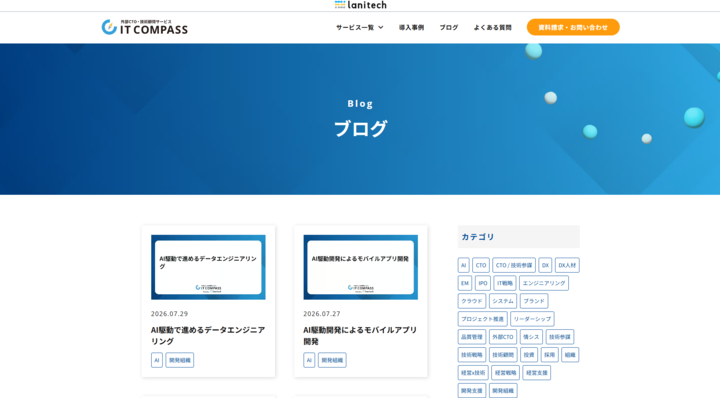Viewport: 720px width, 398px height.
Task: Choose the リーダーシップ category tag
Action: tap(532, 319)
